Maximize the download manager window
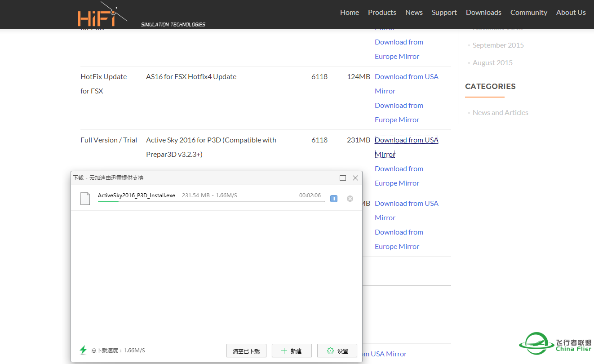 [343, 178]
